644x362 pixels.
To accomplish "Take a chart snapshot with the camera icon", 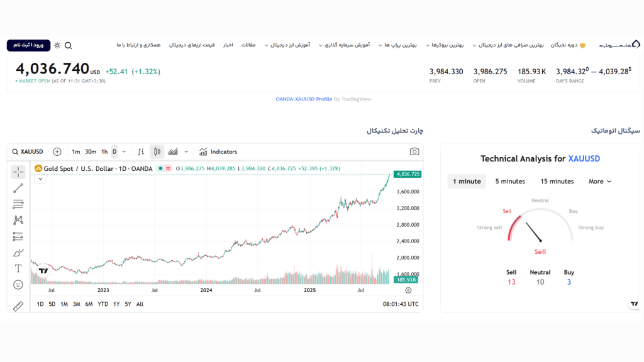I will tap(414, 151).
